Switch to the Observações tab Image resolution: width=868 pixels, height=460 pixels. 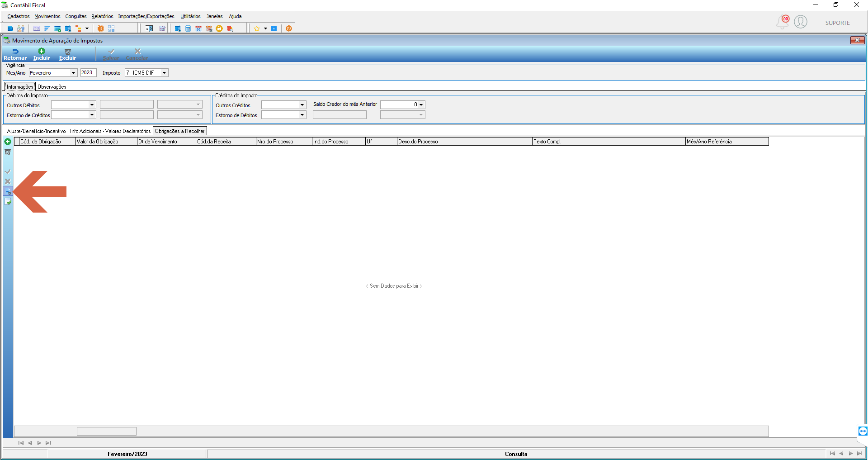coord(52,87)
